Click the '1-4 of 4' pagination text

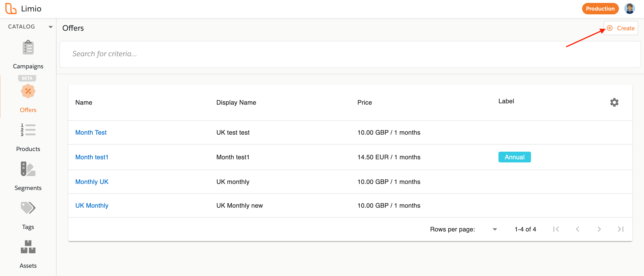point(525,229)
